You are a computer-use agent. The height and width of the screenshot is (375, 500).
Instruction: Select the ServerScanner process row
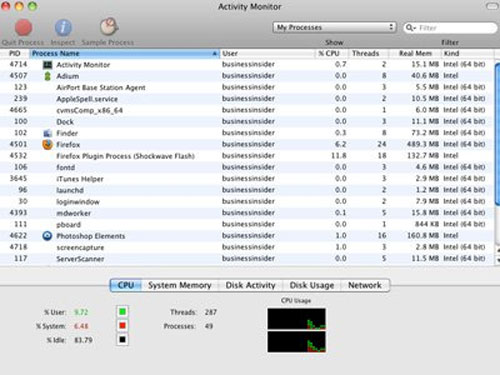[247, 259]
